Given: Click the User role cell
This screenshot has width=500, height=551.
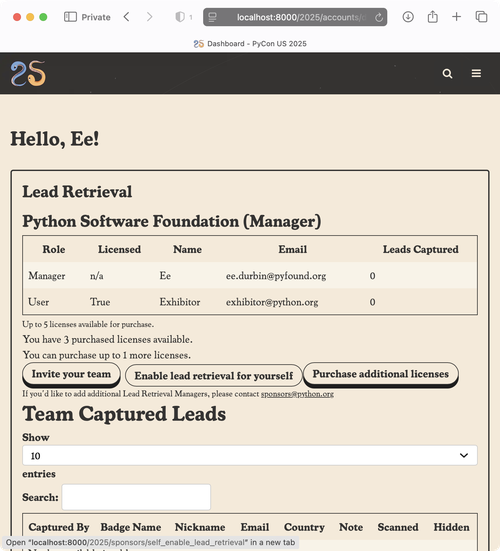Looking at the screenshot, I should tap(39, 302).
